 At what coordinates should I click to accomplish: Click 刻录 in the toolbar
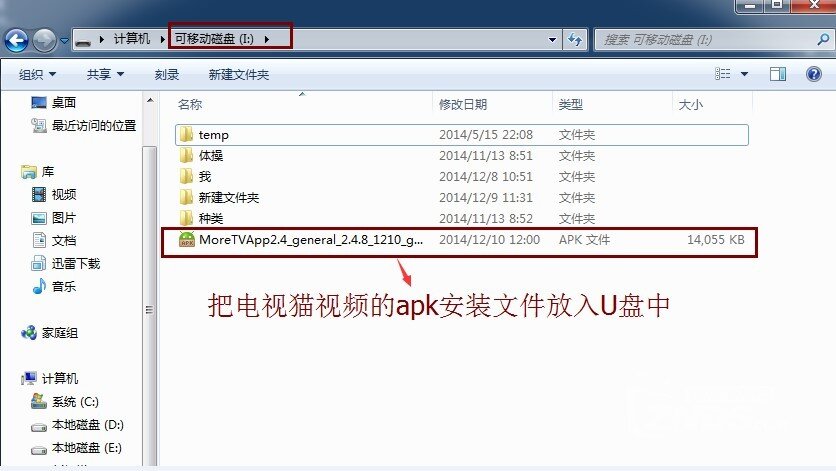(167, 75)
